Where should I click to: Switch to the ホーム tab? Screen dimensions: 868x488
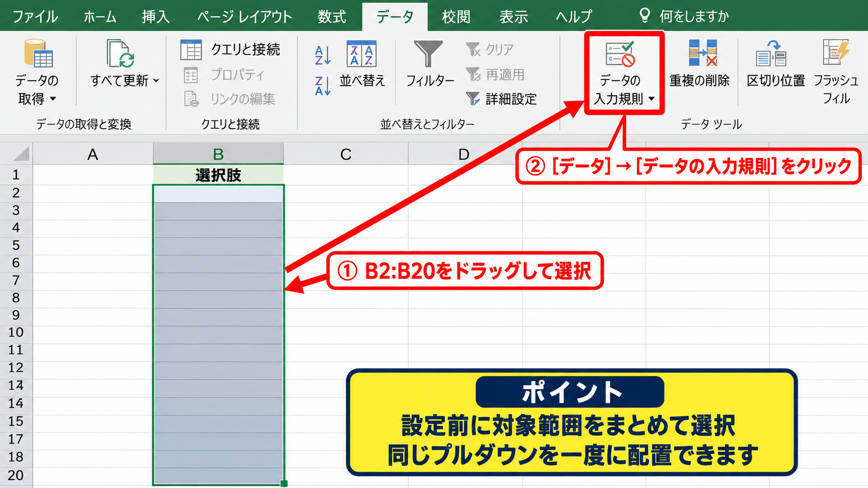(x=100, y=17)
